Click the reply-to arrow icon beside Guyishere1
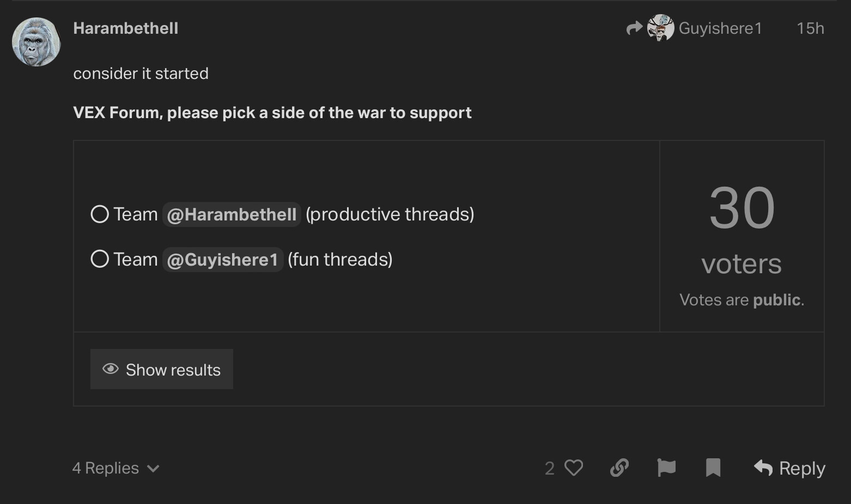This screenshot has width=851, height=504. [x=634, y=28]
